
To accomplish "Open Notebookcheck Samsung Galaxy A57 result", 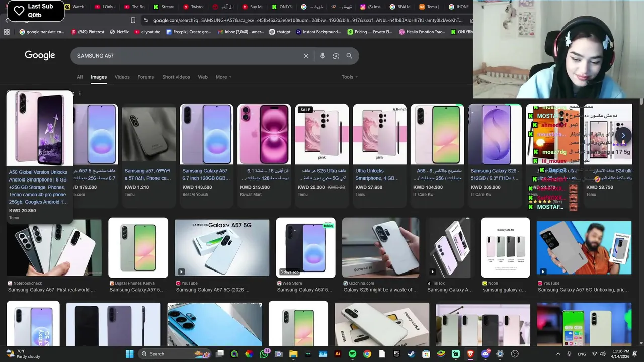I will tap(51, 290).
